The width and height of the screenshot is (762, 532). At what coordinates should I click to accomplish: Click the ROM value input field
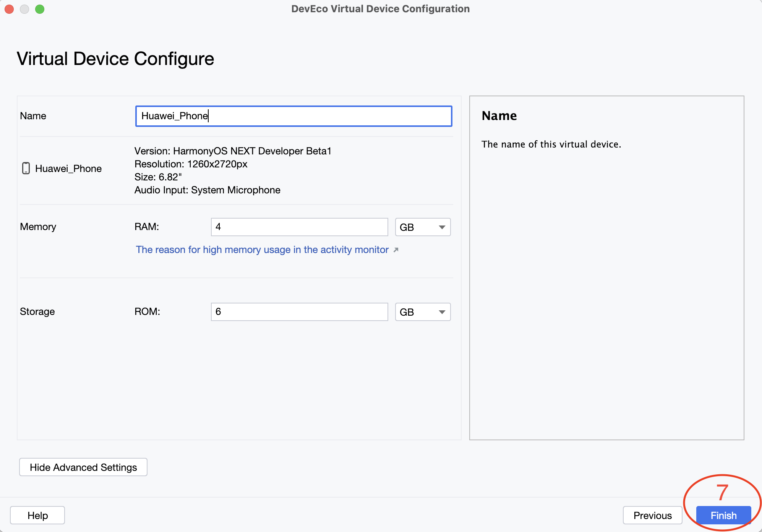click(x=299, y=312)
